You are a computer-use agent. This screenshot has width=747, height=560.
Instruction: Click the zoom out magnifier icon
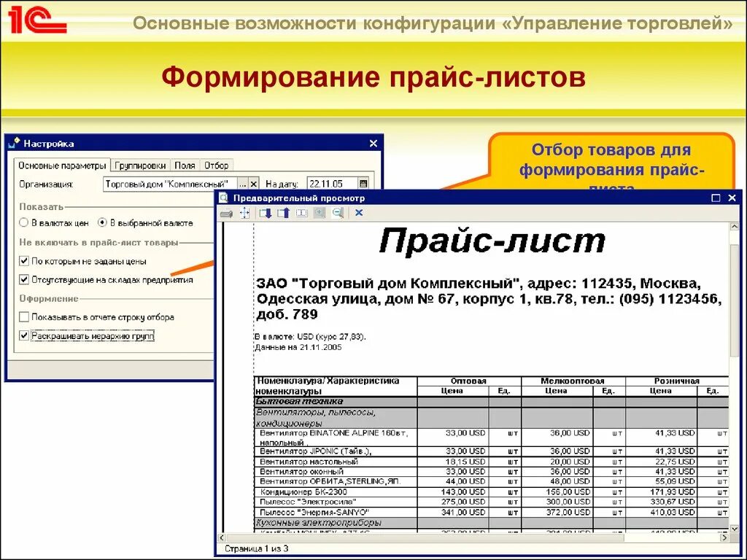[338, 213]
